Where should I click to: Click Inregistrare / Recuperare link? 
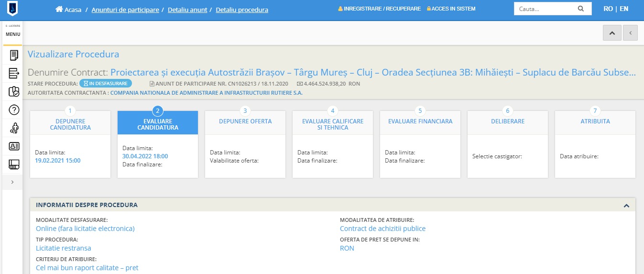click(379, 9)
